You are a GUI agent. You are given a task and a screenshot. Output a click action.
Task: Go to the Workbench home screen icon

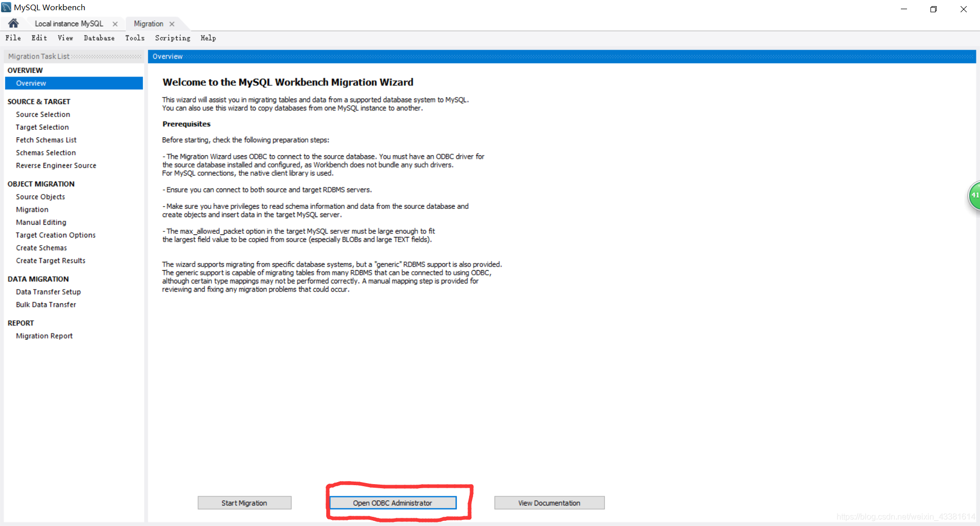[13, 23]
